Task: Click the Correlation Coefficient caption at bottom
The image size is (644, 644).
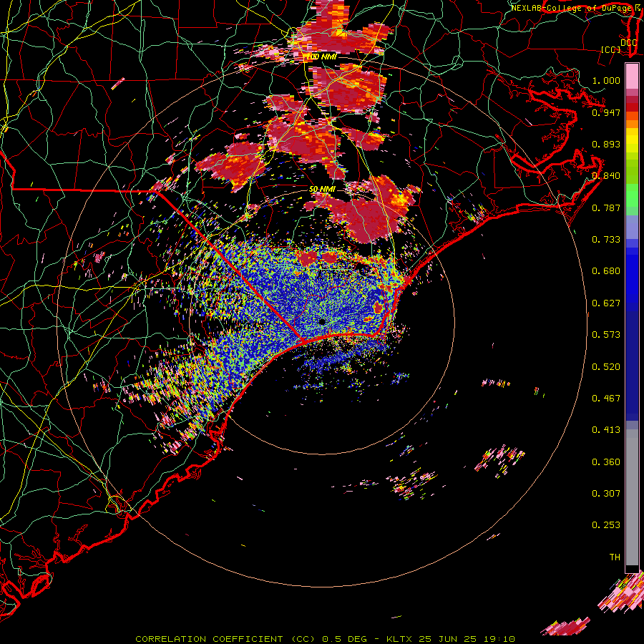Action: pyautogui.click(x=325, y=639)
